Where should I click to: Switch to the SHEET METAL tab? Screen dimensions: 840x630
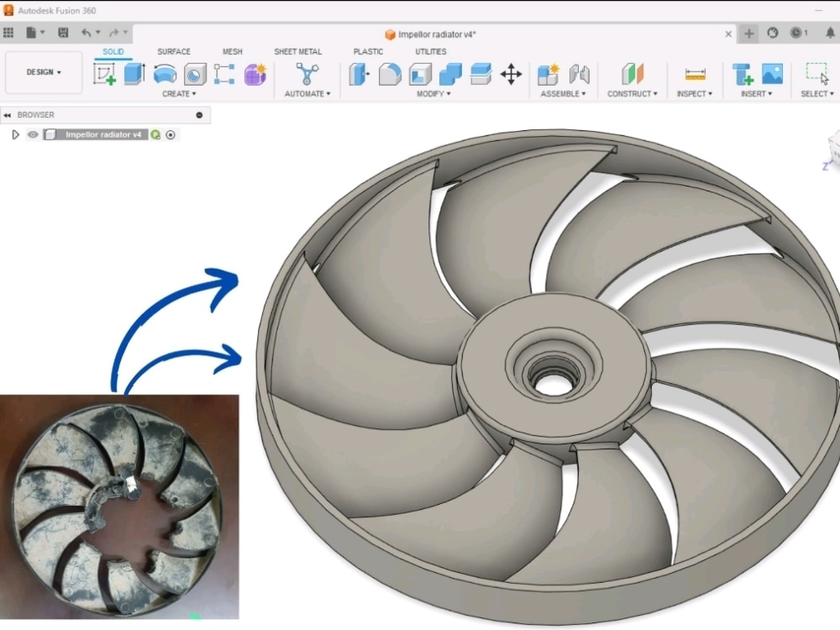pyautogui.click(x=298, y=51)
